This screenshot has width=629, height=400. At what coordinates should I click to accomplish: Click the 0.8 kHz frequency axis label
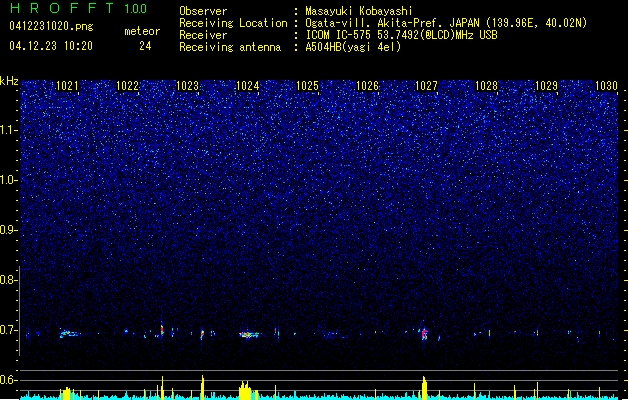click(x=8, y=280)
